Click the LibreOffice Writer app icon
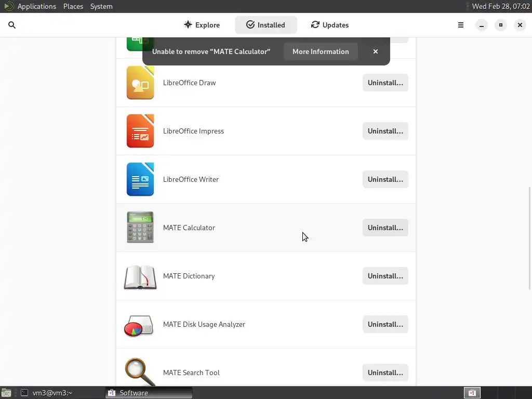 (x=140, y=179)
